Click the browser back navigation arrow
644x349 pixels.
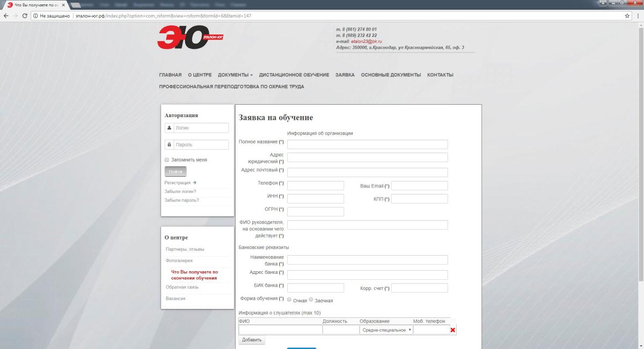5,16
